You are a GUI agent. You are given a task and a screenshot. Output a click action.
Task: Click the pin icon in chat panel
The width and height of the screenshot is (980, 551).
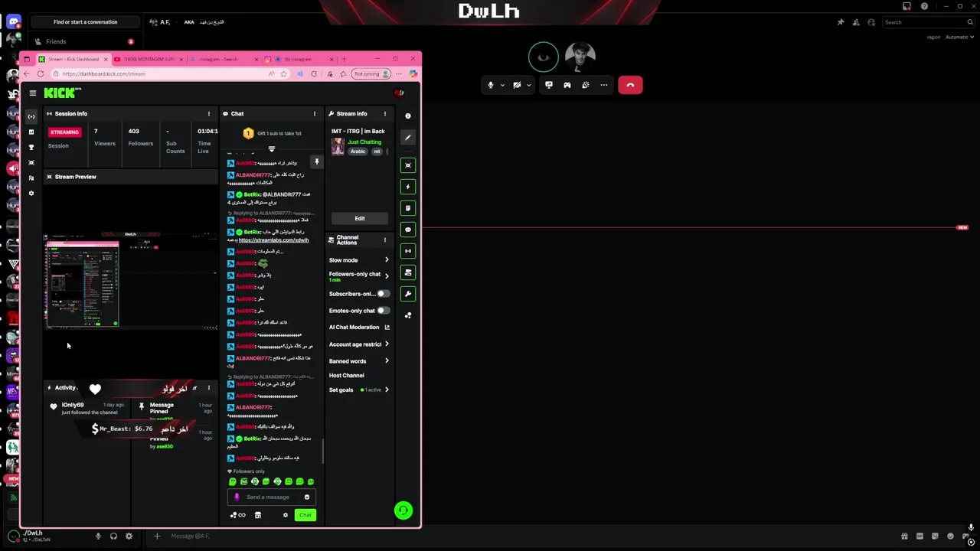(316, 162)
